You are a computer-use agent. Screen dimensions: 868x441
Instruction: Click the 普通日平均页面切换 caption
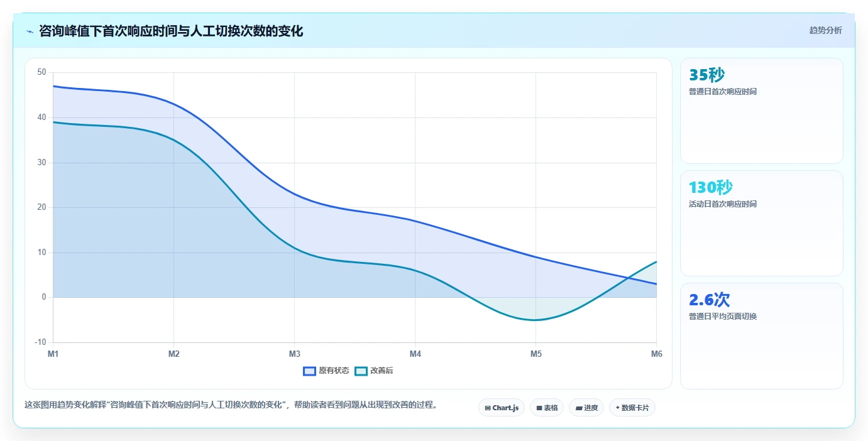(x=723, y=317)
